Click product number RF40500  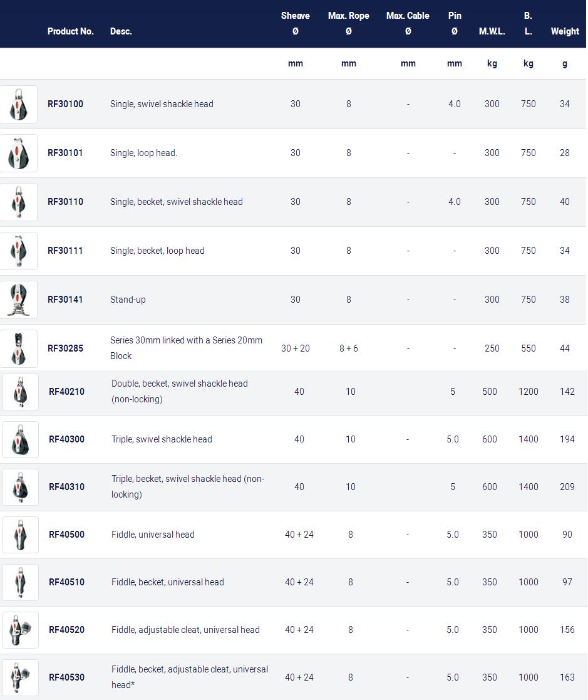(x=66, y=535)
